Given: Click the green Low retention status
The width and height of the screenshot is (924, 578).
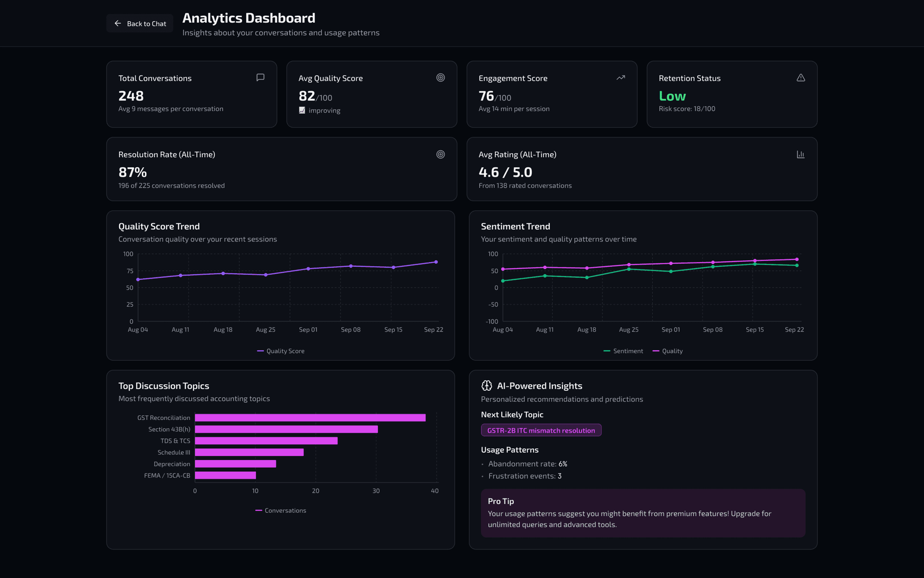Looking at the screenshot, I should tap(672, 96).
